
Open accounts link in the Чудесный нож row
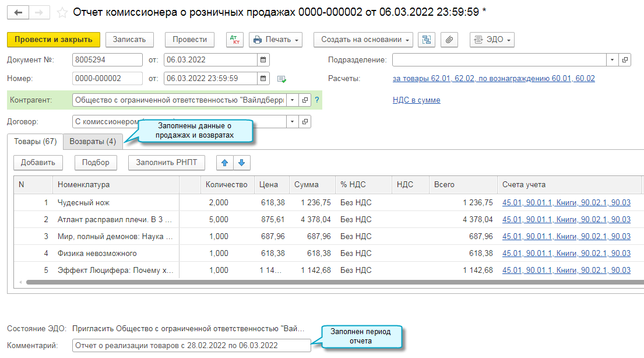click(x=566, y=203)
